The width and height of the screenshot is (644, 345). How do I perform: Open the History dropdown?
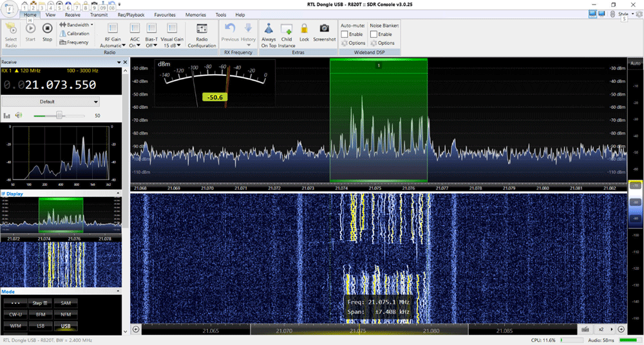(248, 35)
